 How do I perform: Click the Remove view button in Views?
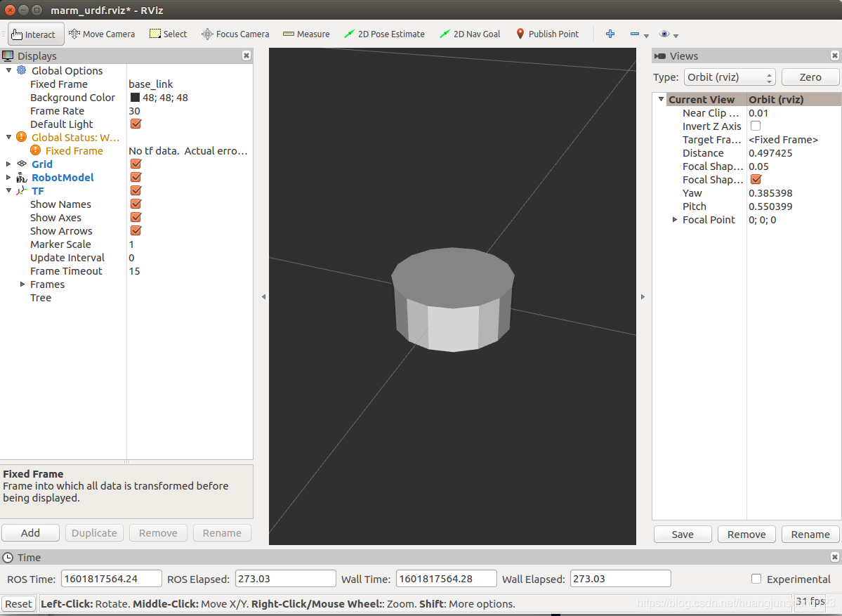pos(746,535)
